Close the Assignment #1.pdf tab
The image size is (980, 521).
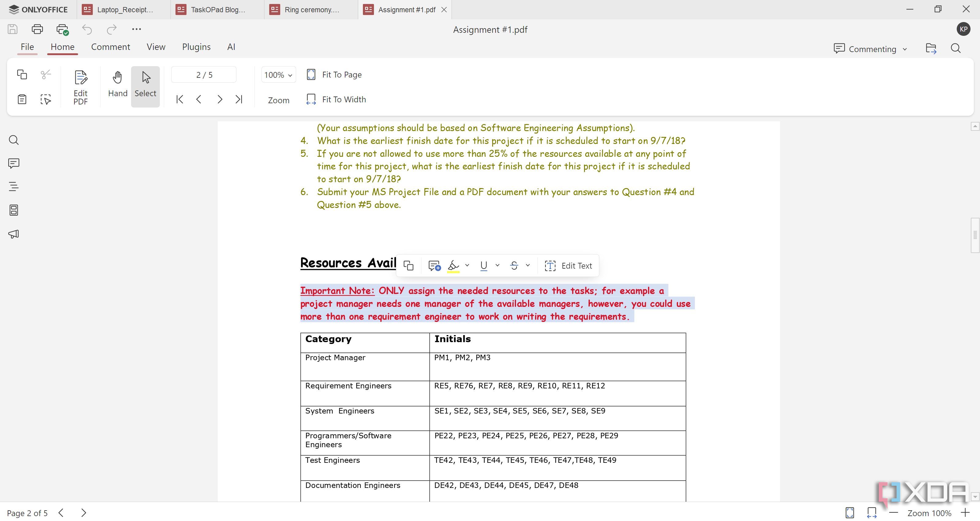(x=444, y=9)
